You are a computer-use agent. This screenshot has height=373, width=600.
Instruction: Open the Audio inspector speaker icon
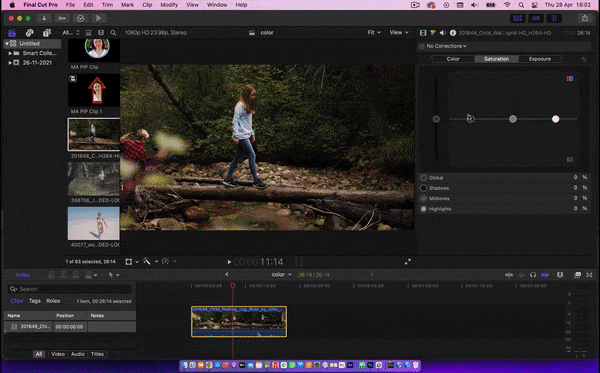(x=443, y=33)
